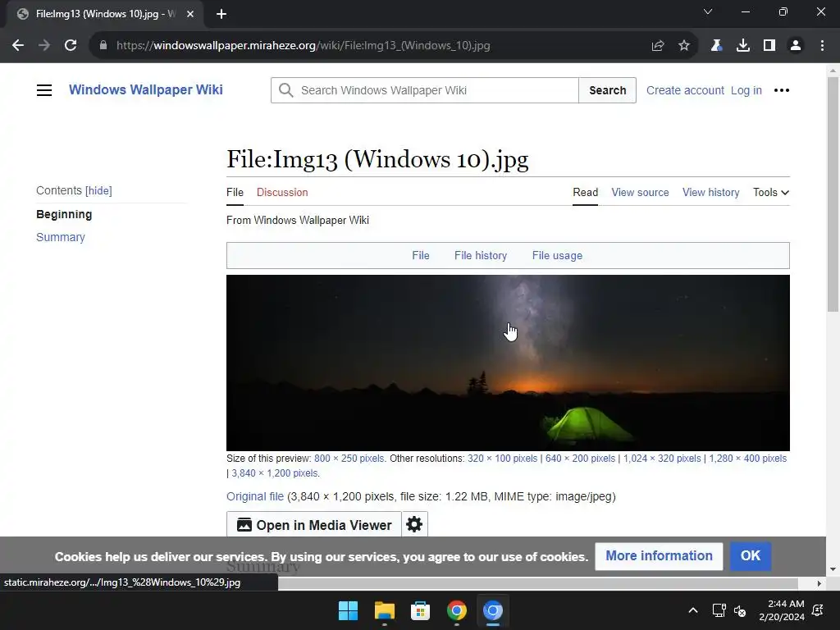Select the File page tab

(235, 192)
